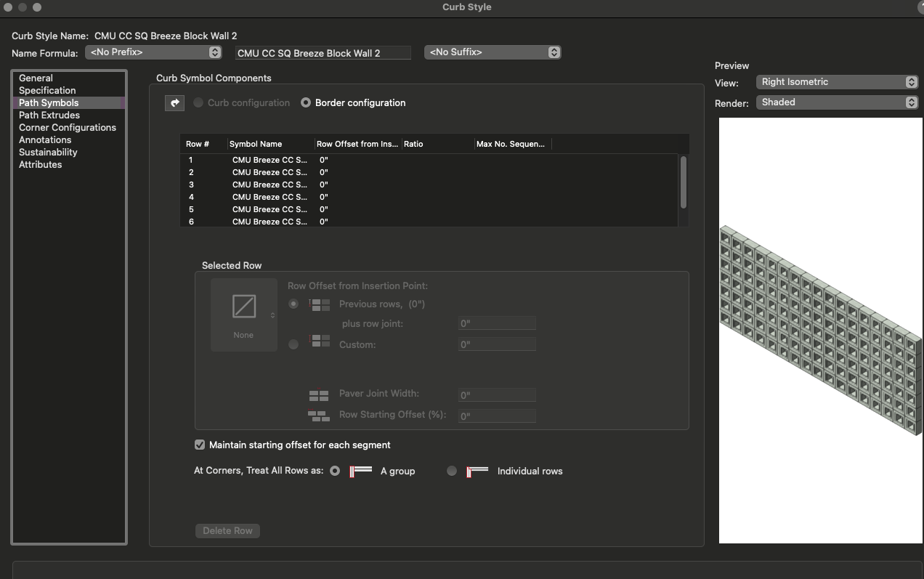Click the None symbol thumbnail icon
The width and height of the screenshot is (924, 579).
tap(243, 307)
